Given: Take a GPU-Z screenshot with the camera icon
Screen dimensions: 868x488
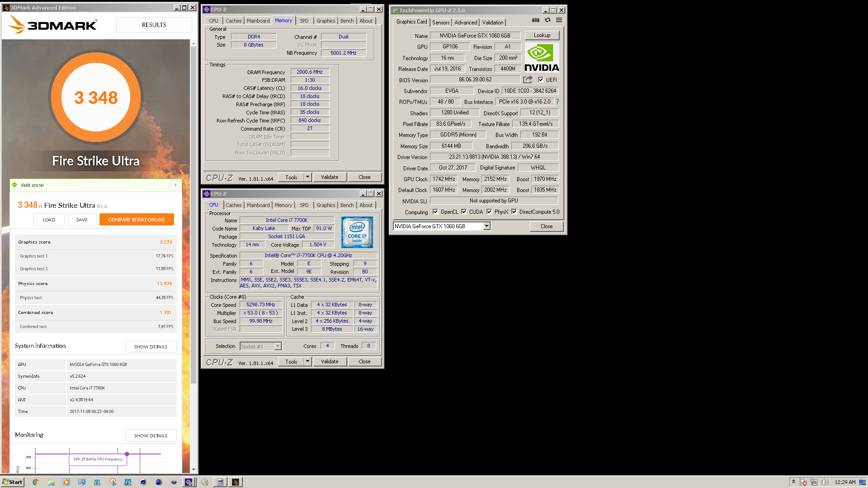Looking at the screenshot, I should (535, 20).
